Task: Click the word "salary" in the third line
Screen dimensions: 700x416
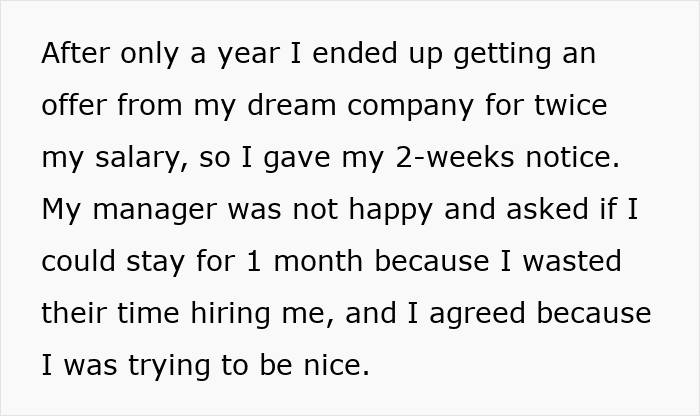Action: (129, 158)
